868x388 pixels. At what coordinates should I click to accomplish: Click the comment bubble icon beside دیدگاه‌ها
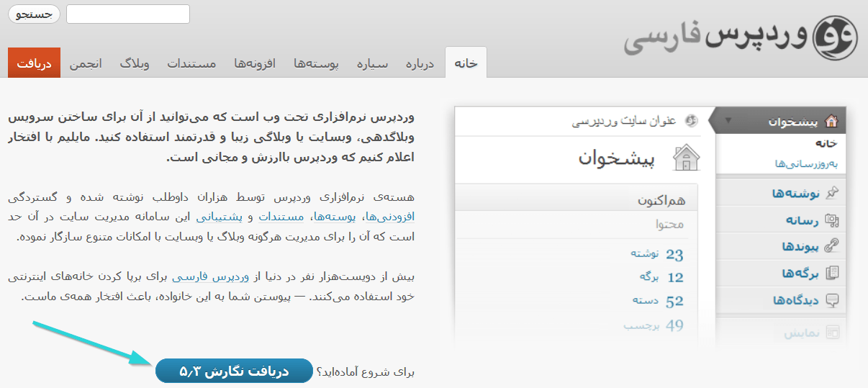coord(832,300)
